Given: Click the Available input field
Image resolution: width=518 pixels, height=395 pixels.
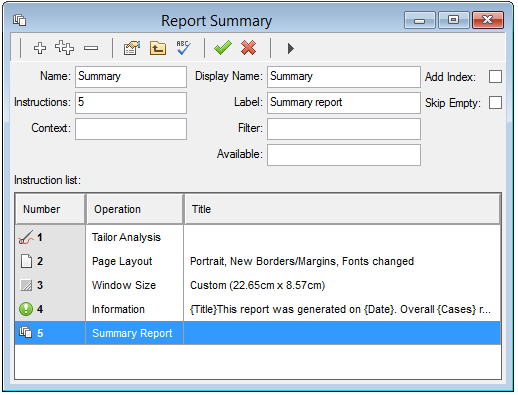Looking at the screenshot, I should (344, 155).
